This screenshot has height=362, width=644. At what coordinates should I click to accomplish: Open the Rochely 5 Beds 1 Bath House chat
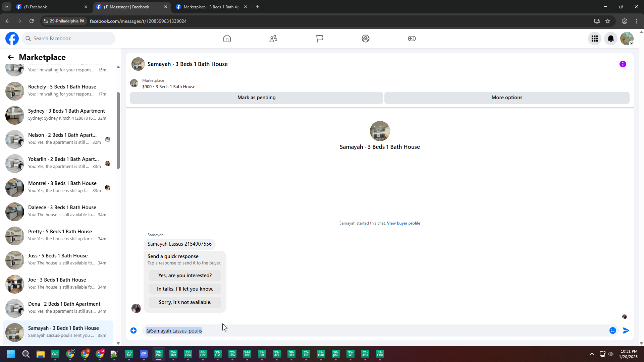58,91
